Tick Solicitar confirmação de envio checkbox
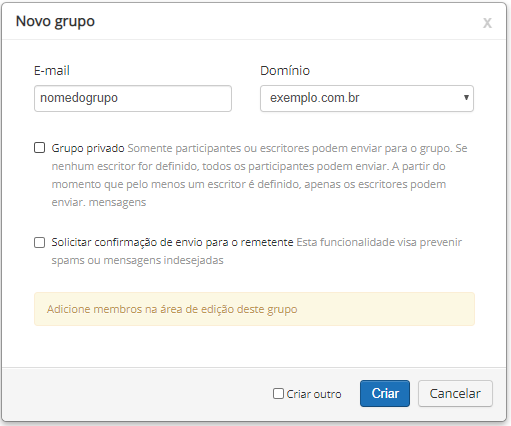This screenshot has width=511, height=426. pyautogui.click(x=40, y=242)
